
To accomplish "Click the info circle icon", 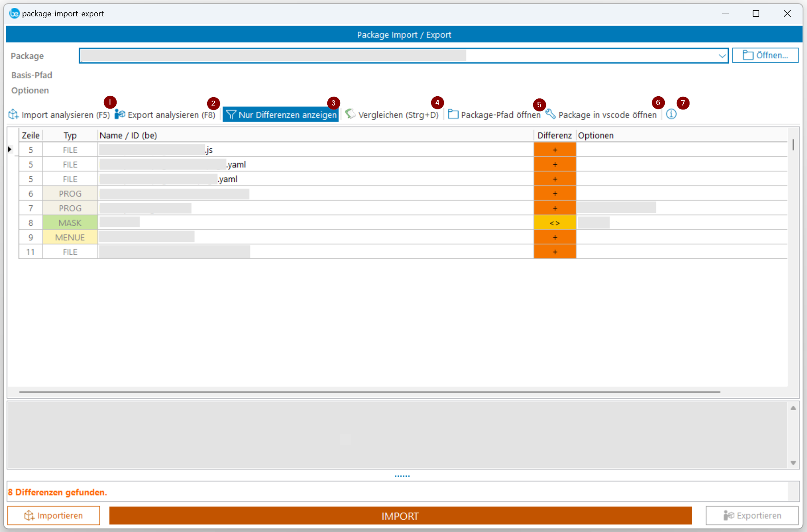I will pos(671,114).
